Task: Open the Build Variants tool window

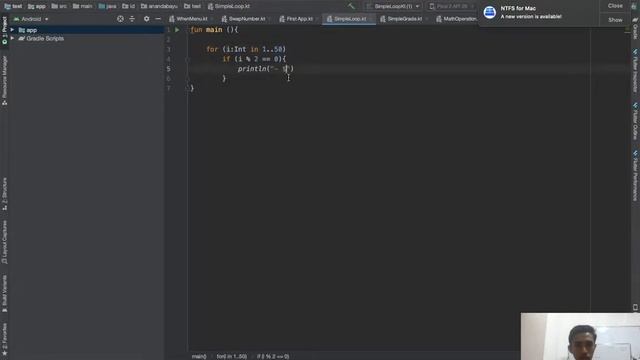Action: [4, 293]
